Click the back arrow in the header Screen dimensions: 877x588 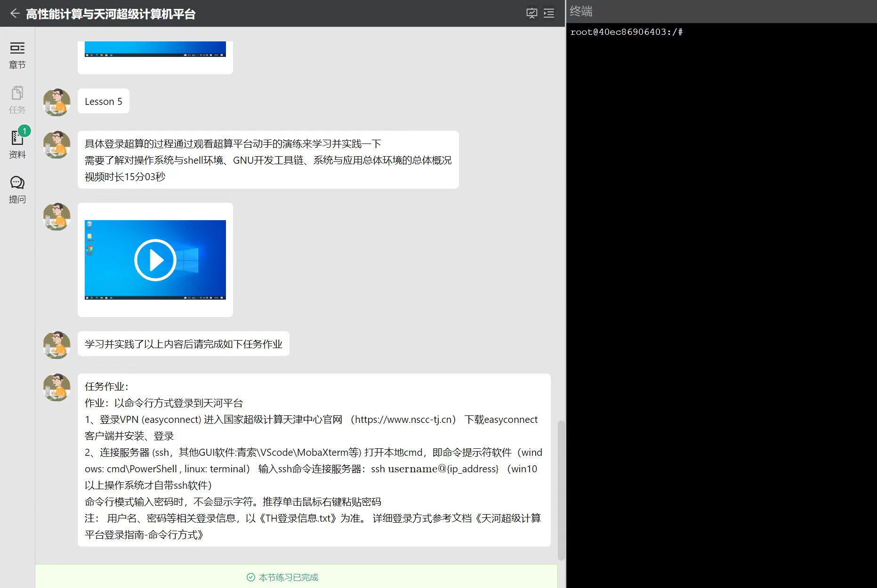tap(15, 14)
